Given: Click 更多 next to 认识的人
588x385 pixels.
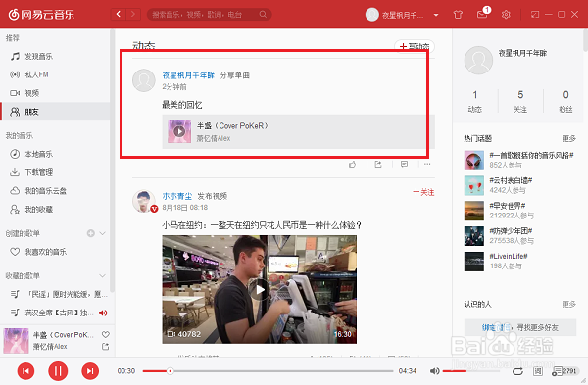Looking at the screenshot, I should (x=568, y=304).
